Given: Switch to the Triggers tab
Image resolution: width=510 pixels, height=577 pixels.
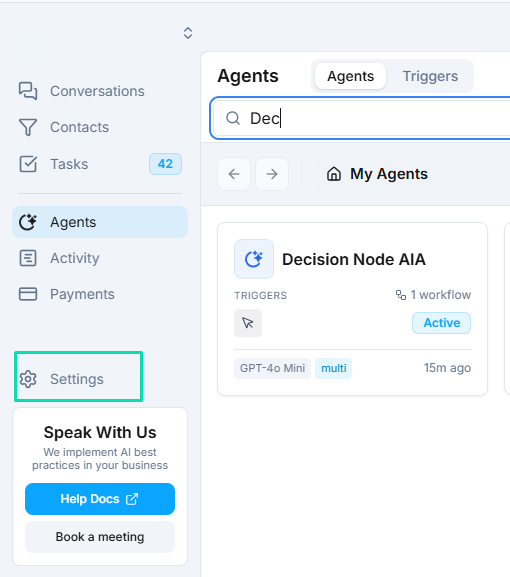Looking at the screenshot, I should (x=430, y=76).
